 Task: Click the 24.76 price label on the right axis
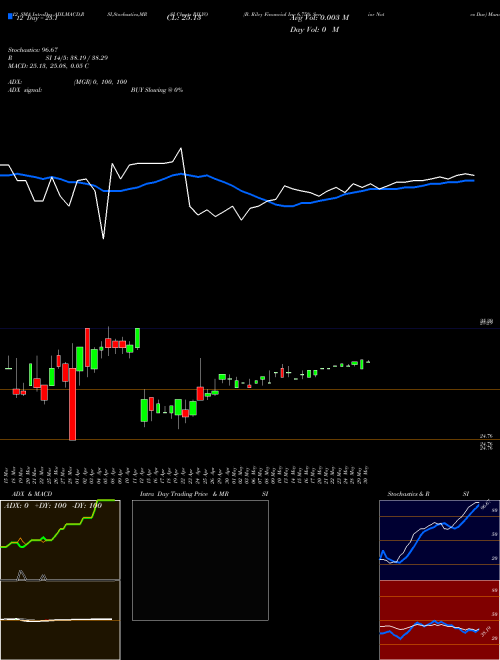click(486, 436)
